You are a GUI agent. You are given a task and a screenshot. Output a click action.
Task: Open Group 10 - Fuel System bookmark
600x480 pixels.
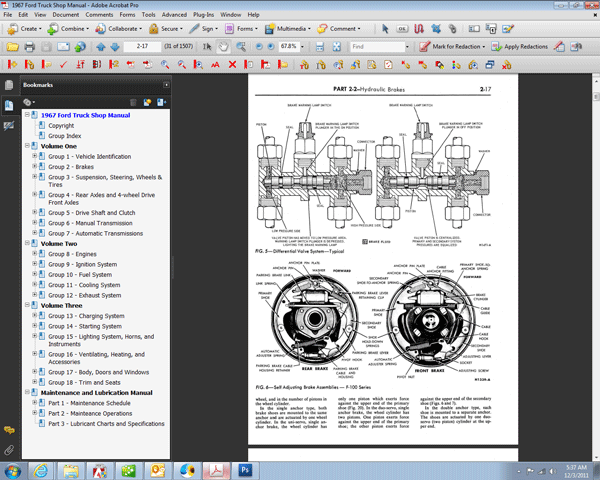coord(80,274)
